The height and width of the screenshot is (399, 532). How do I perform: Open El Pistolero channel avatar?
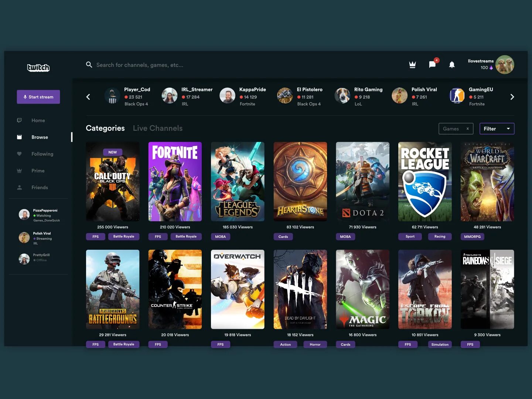click(285, 96)
